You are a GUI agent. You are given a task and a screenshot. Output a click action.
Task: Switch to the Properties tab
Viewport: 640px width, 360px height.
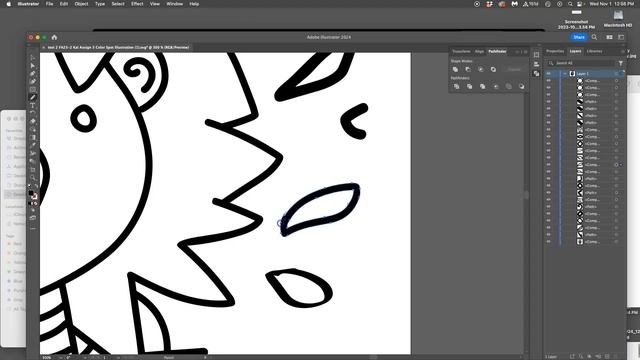point(555,51)
